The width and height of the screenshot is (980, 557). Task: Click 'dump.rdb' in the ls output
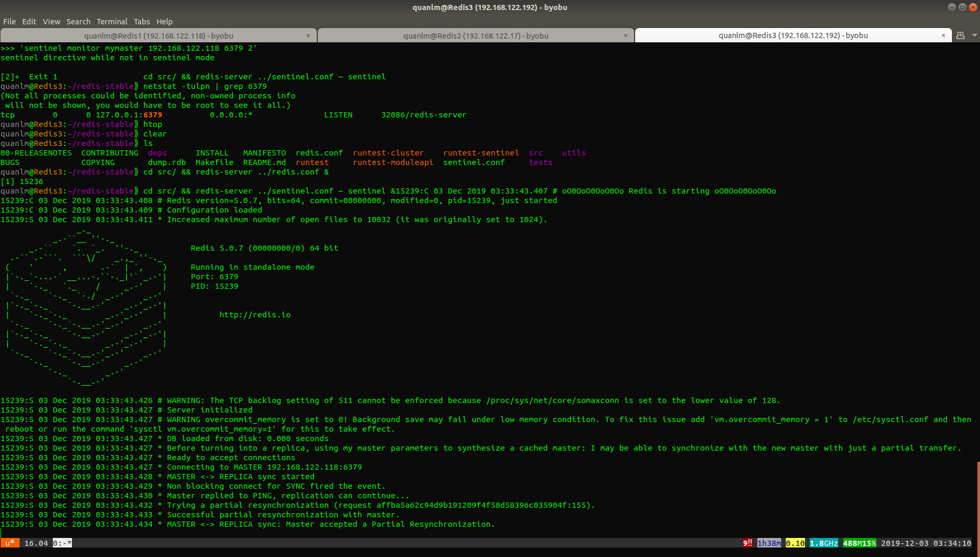point(167,162)
